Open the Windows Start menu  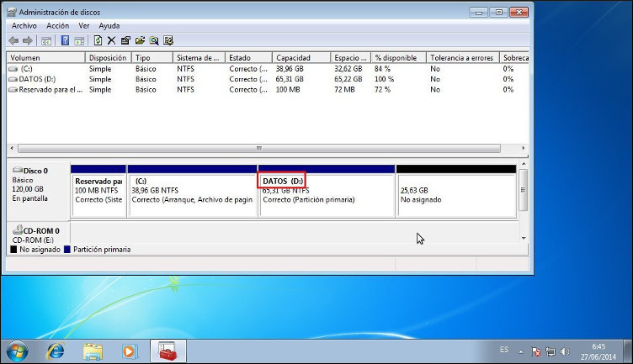tap(17, 351)
